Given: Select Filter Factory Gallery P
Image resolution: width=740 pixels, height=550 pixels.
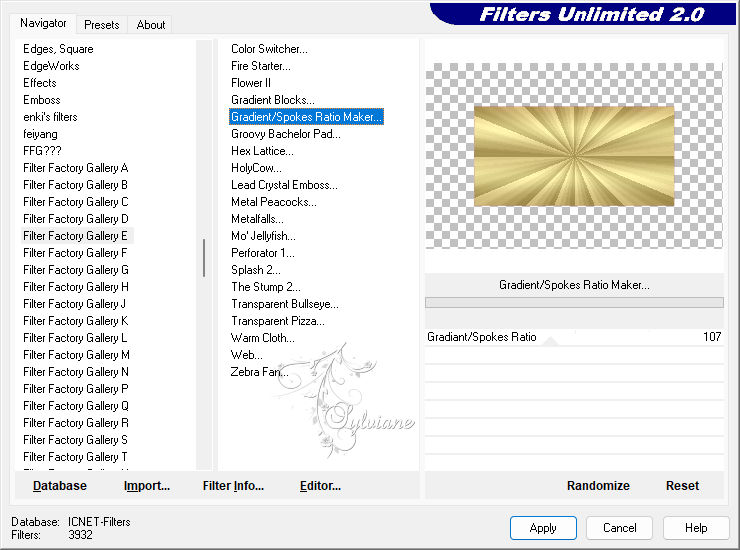Looking at the screenshot, I should tap(76, 389).
